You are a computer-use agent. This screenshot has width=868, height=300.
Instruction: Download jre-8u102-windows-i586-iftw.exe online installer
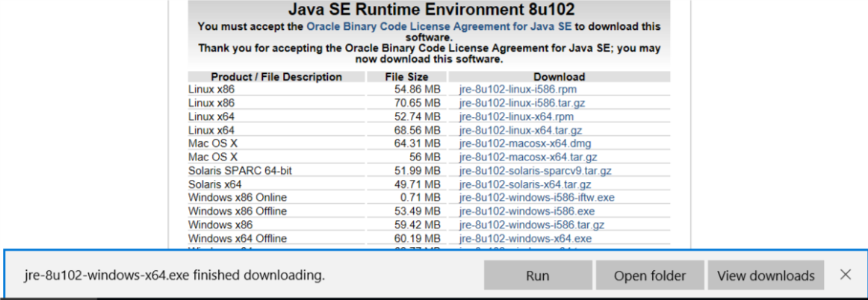tap(537, 198)
